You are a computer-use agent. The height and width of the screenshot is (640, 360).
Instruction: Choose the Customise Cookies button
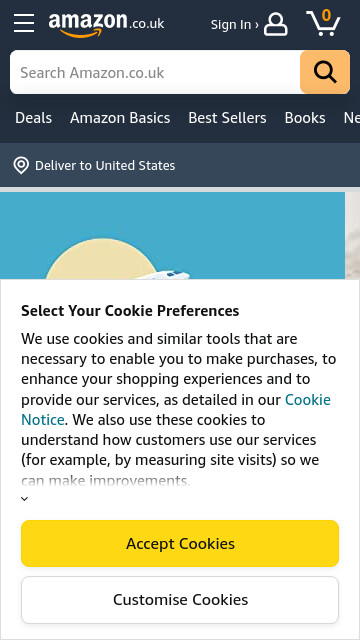coord(180,600)
